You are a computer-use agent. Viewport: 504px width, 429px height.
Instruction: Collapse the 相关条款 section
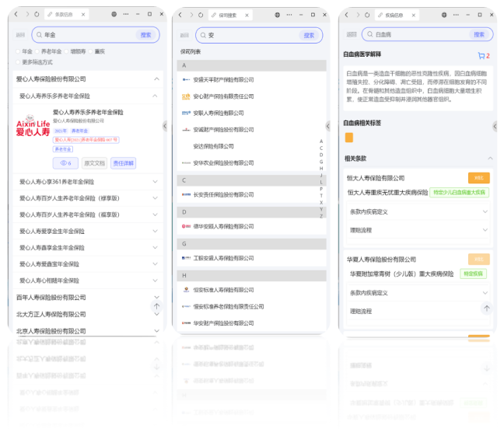pos(490,159)
